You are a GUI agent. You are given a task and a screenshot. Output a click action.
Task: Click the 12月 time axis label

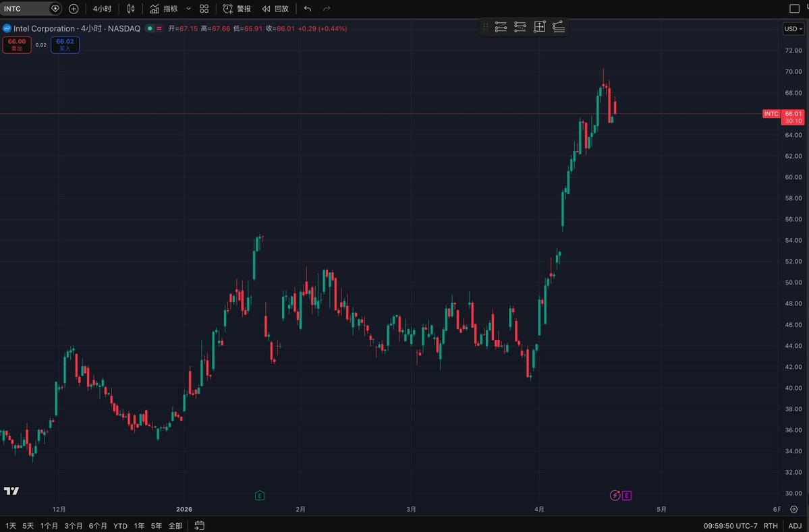[59, 509]
